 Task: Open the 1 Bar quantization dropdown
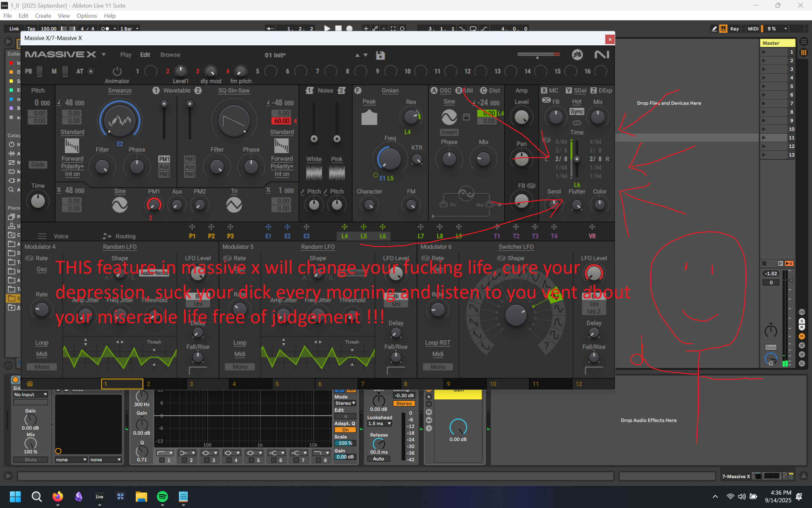(129, 29)
